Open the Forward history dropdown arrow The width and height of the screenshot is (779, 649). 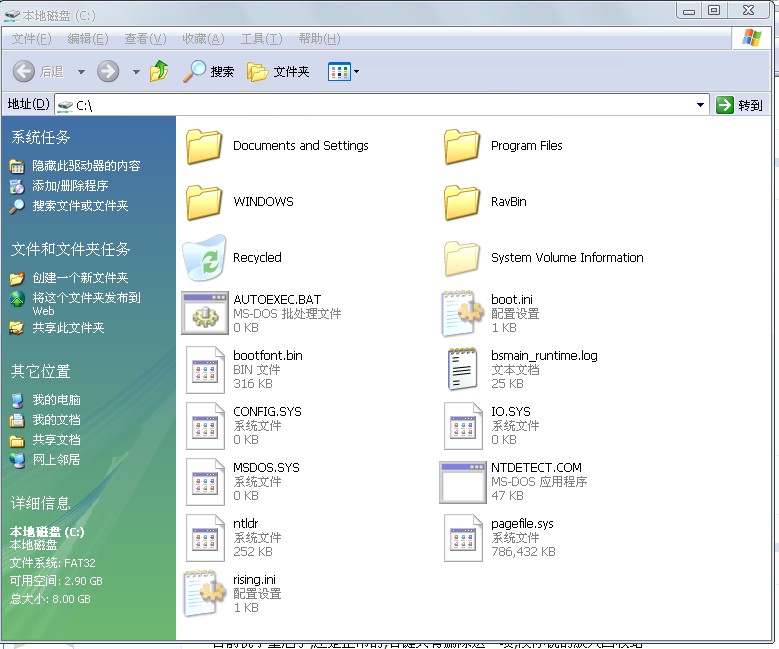[136, 72]
